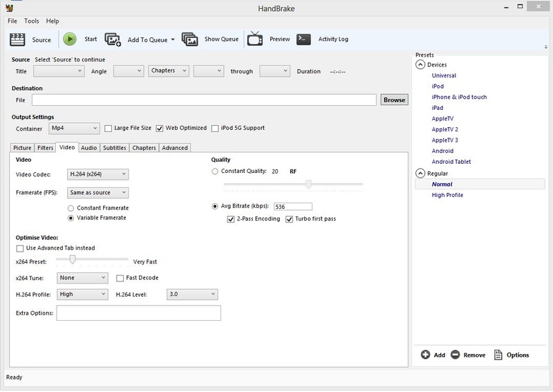Expand the Container Mp4 dropdown
Viewport: 553px width, 392px height.
75,128
